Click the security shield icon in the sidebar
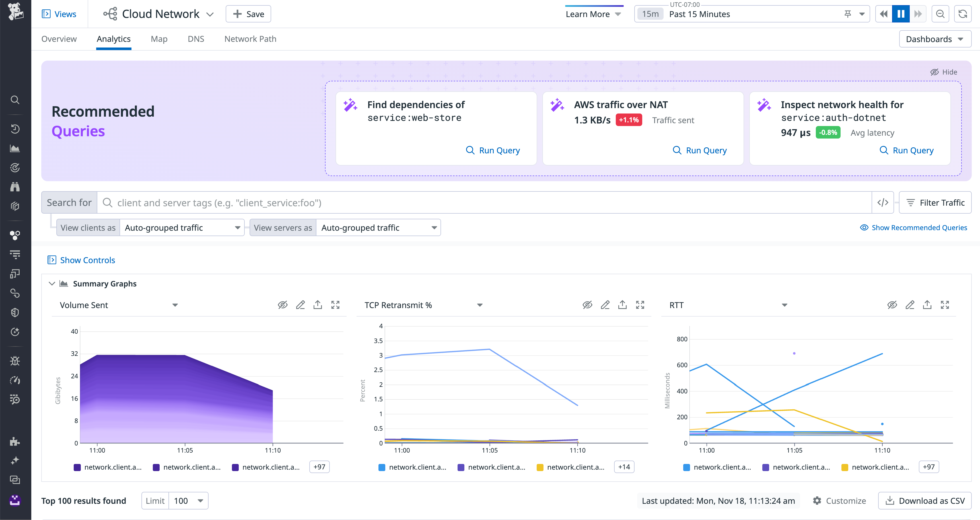The image size is (980, 520). pos(15,312)
